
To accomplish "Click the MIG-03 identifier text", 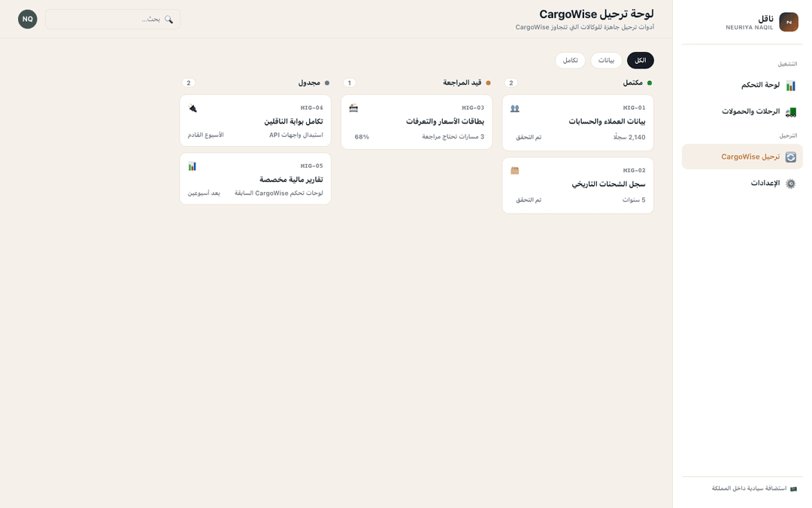I will 474,108.
